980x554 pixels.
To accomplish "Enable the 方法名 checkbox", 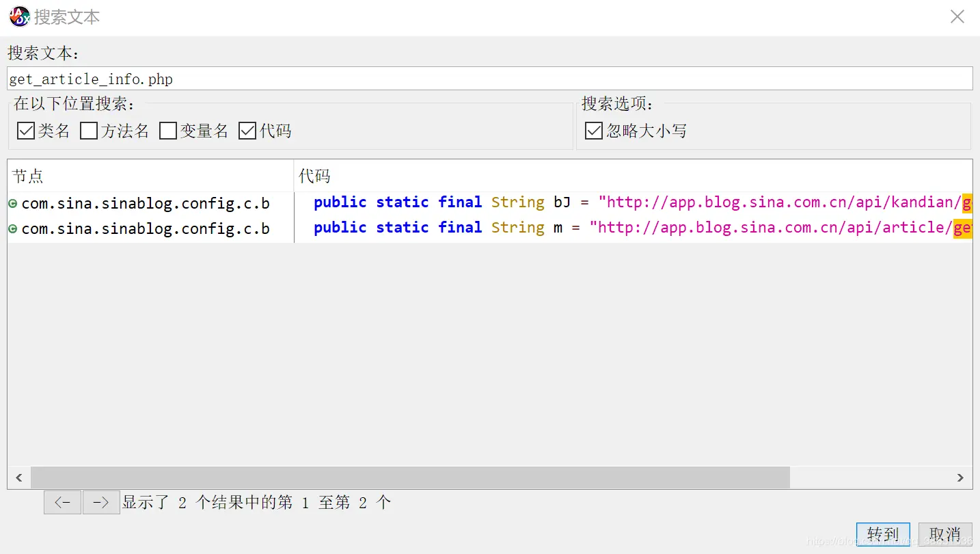I will [x=89, y=131].
